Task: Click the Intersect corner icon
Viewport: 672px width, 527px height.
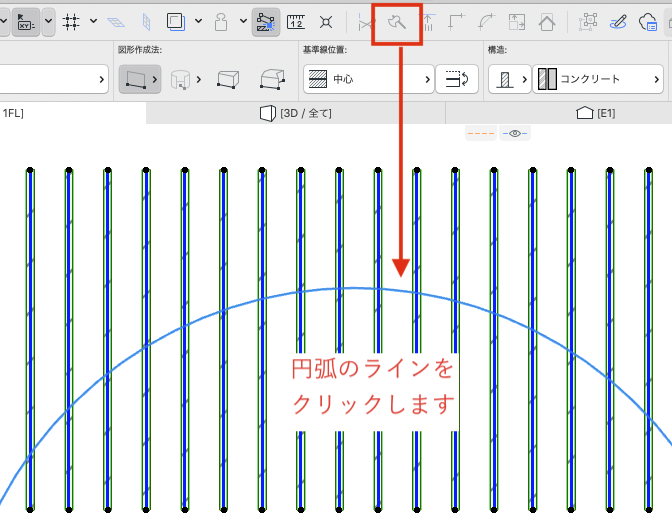Action: (457, 22)
